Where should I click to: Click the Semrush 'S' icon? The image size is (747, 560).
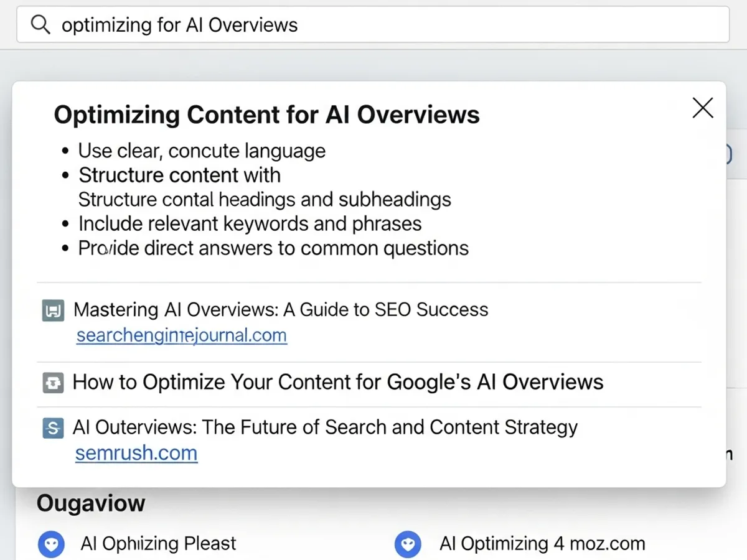click(53, 428)
